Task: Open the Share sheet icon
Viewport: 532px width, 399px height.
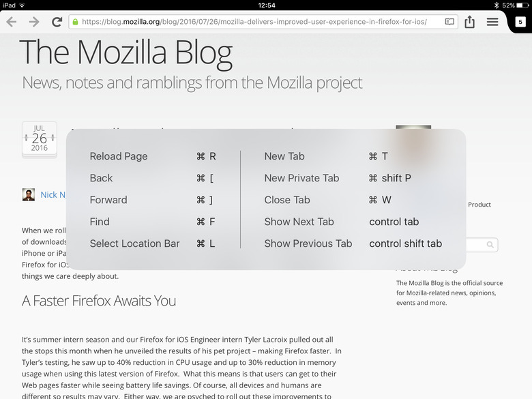Action: coord(469,22)
